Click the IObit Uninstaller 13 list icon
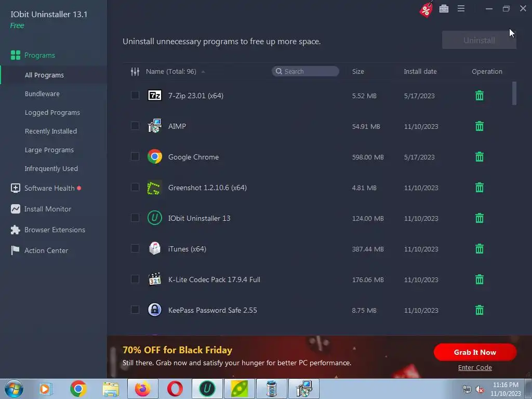Screen dimensions: 532x399 click(155, 218)
